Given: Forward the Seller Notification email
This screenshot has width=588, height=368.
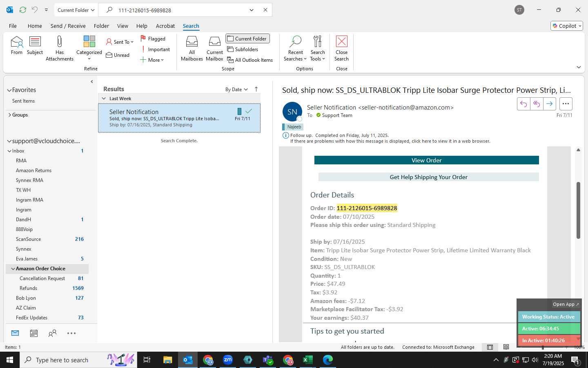Looking at the screenshot, I should [550, 104].
